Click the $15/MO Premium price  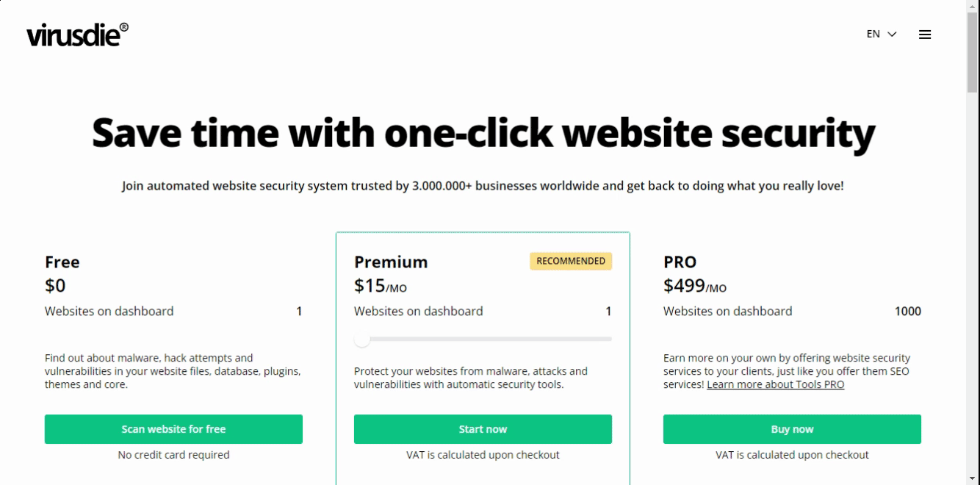(x=381, y=286)
